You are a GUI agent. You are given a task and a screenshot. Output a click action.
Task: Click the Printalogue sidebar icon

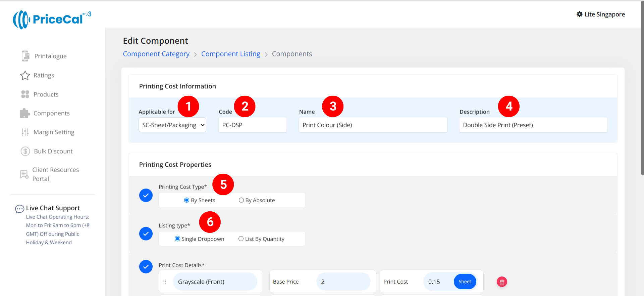(x=25, y=56)
